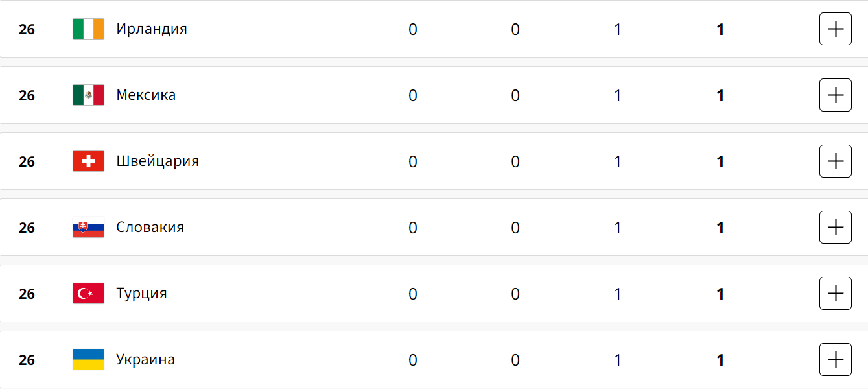Click the Mexico flag icon
868x389 pixels.
88,95
